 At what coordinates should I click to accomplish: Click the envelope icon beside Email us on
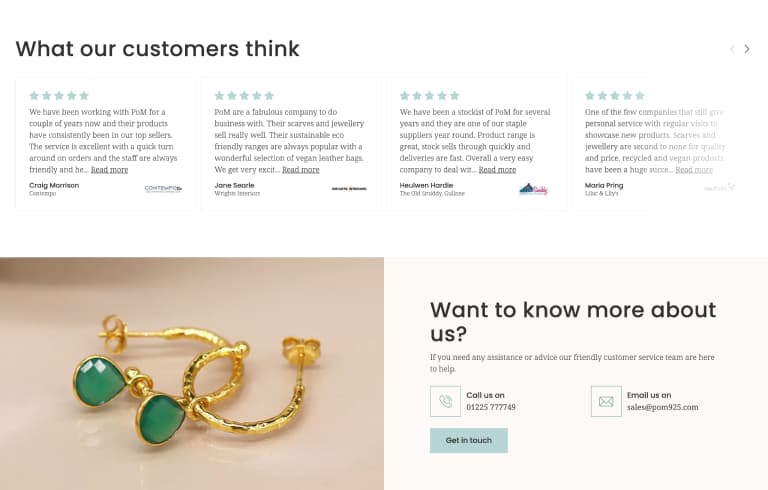click(x=606, y=401)
